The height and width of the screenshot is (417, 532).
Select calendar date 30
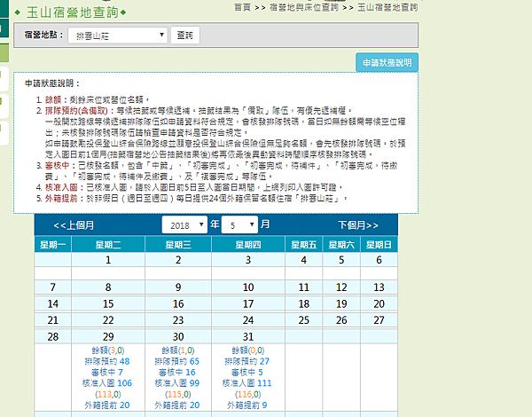[x=178, y=337]
